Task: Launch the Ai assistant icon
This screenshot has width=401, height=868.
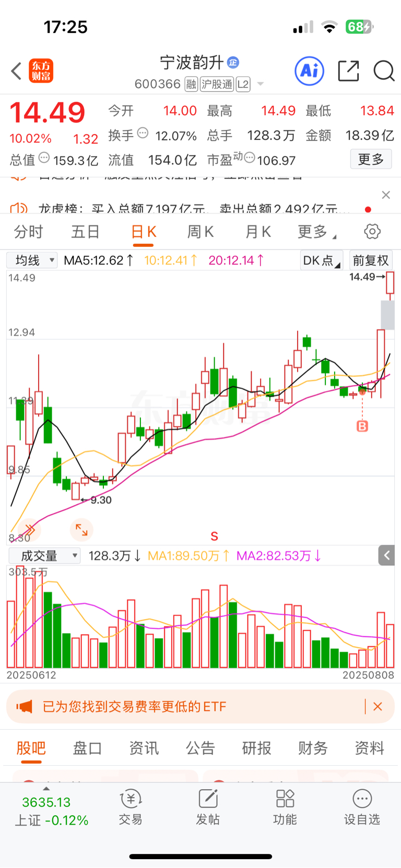Action: click(310, 70)
